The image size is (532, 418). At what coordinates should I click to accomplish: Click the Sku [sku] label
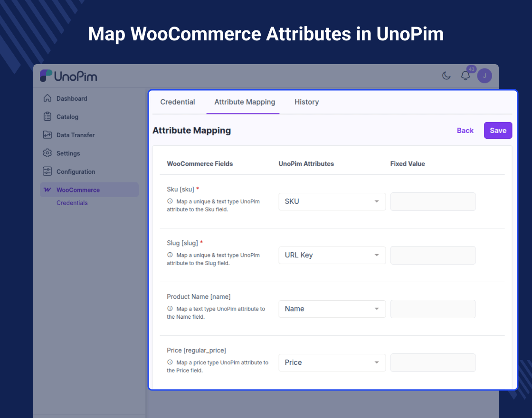click(180, 190)
